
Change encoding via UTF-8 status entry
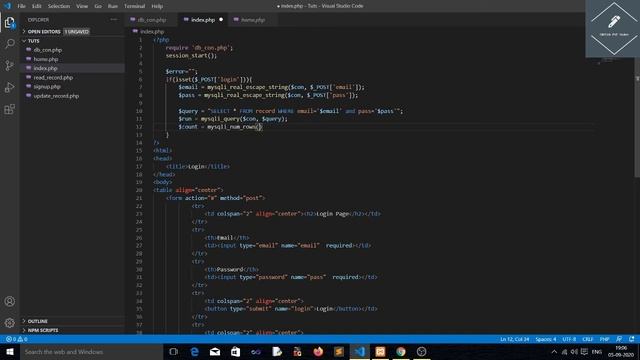[569, 339]
